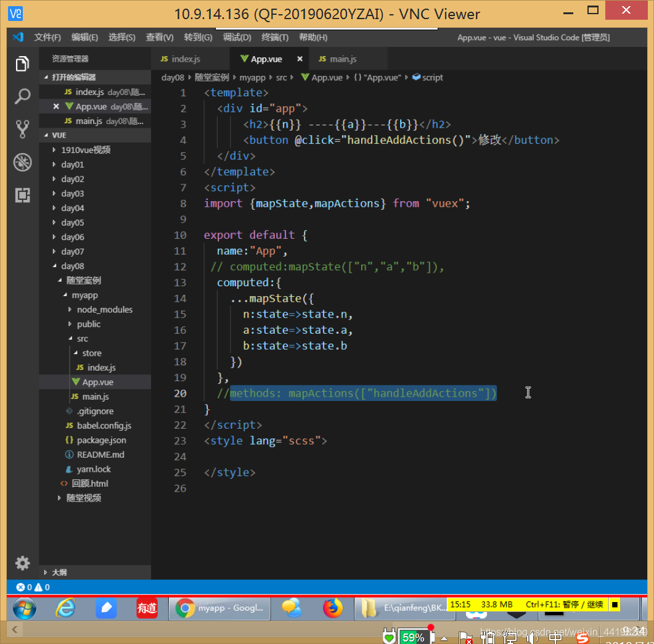654x644 pixels.
Task: Open .gitignore file
Action: [95, 411]
